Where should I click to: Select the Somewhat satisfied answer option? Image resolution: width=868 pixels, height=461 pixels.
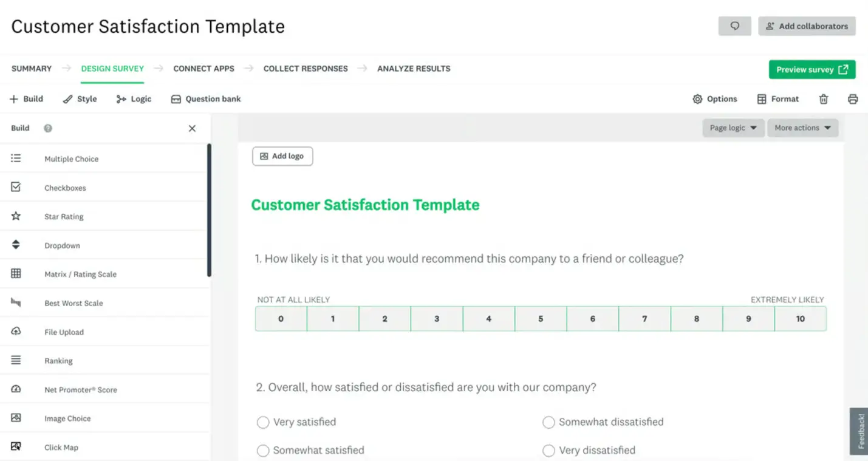coord(263,450)
